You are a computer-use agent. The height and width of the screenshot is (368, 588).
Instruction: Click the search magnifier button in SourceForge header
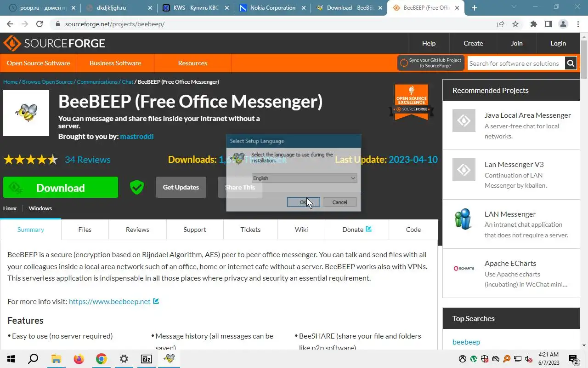571,63
